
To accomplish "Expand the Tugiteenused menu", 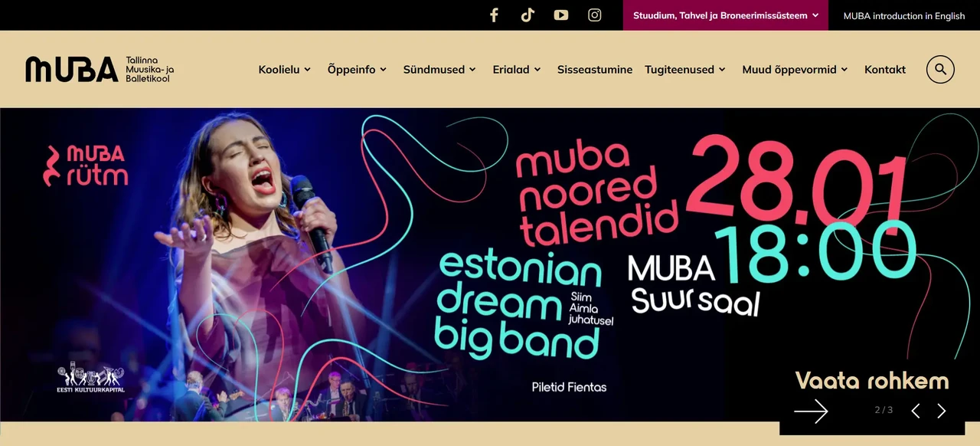I will [x=685, y=69].
